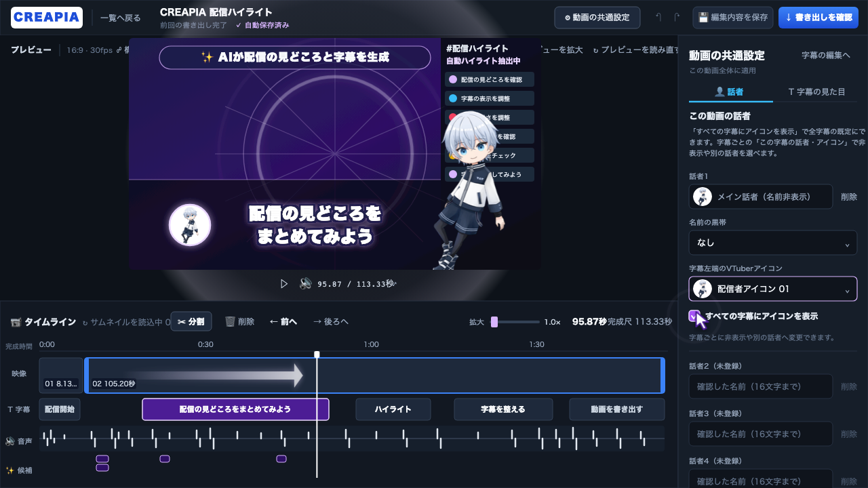Click 削除 next to 話者3
The image size is (868, 488).
(849, 434)
